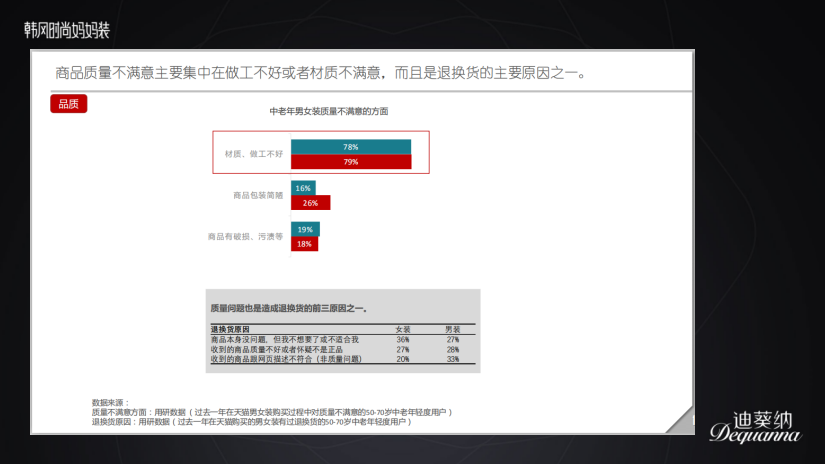Click the table header 退换货原因
The height and width of the screenshot is (464, 825).
[230, 329]
